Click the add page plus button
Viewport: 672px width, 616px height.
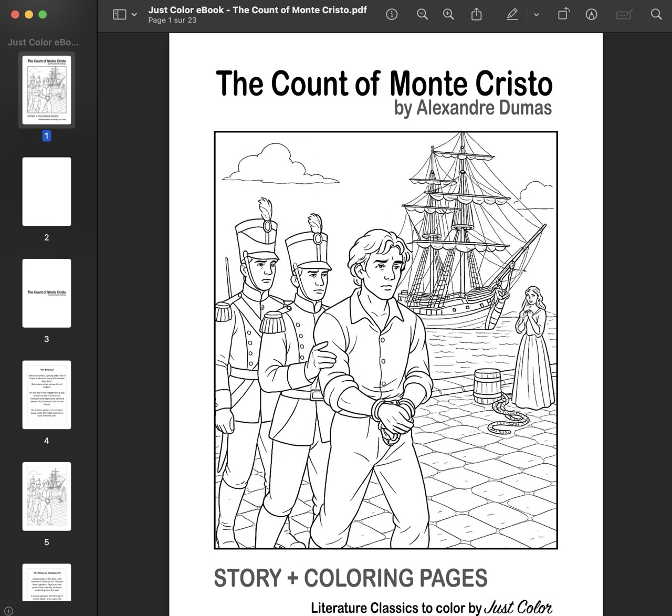click(x=8, y=611)
